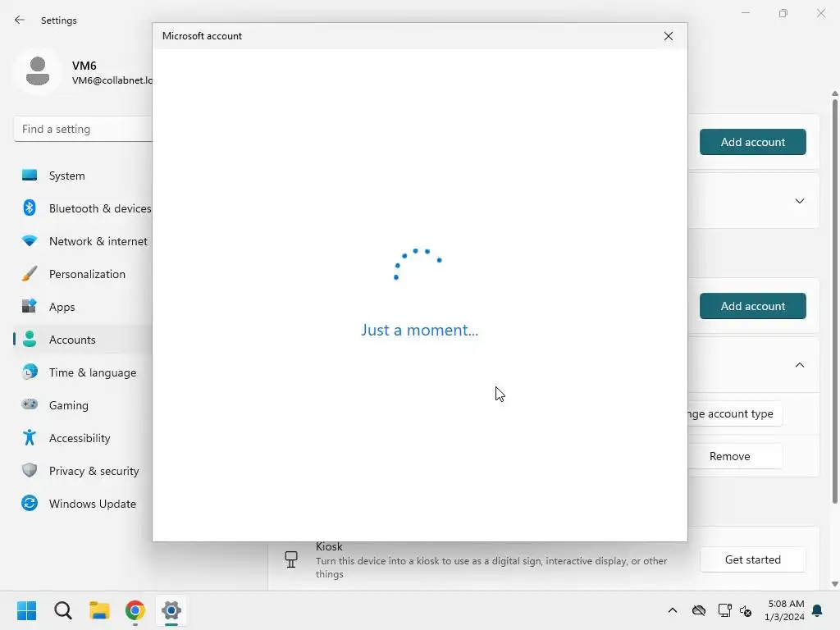
Task: Open Gaming settings category
Action: click(83, 405)
